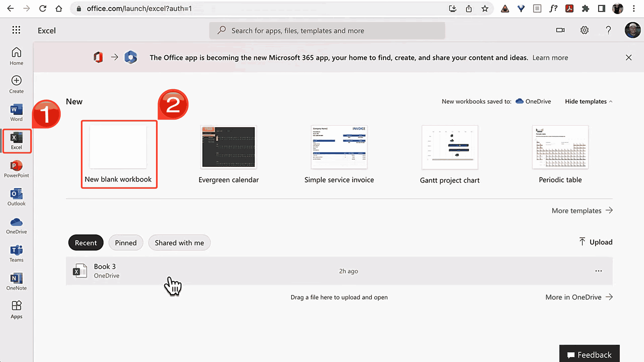This screenshot has width=644, height=362.
Task: Click the browser address bar URL
Action: pos(139,9)
